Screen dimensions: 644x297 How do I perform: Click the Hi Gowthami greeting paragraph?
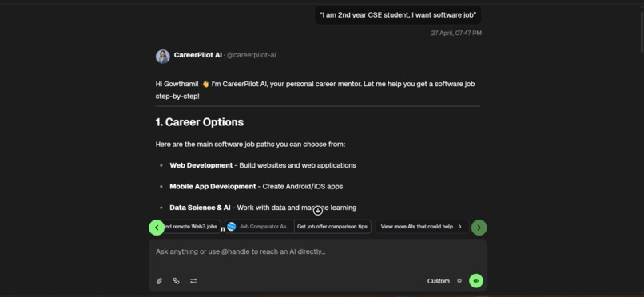(316, 90)
